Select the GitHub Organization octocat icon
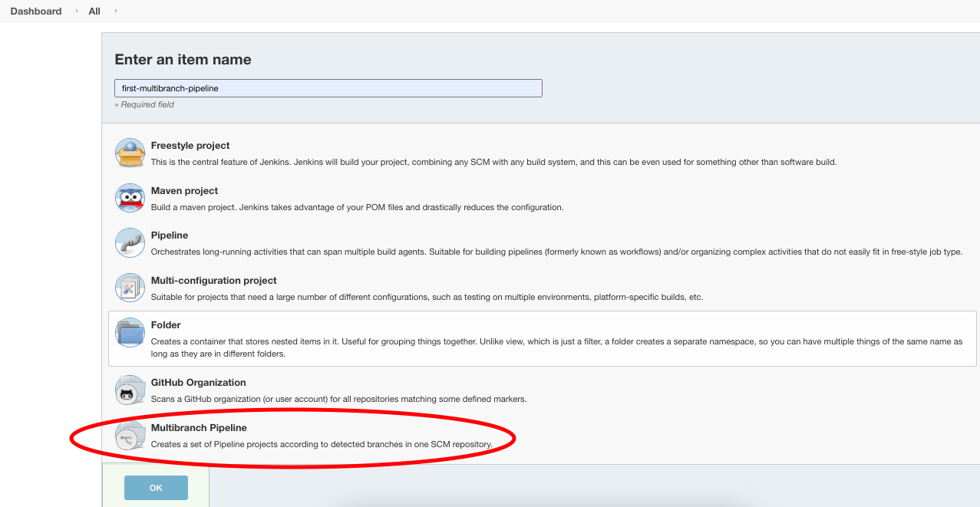The width and height of the screenshot is (980, 507). [x=130, y=390]
